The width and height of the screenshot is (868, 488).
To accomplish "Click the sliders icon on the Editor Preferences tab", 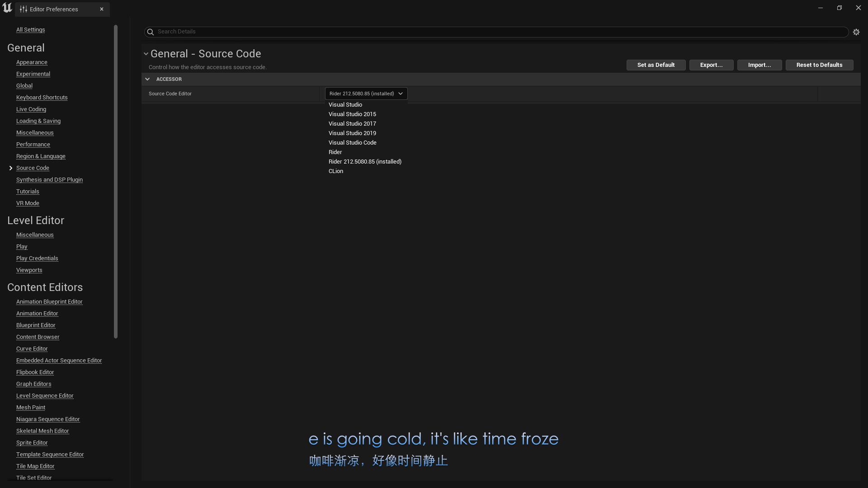I will pyautogui.click(x=24, y=9).
